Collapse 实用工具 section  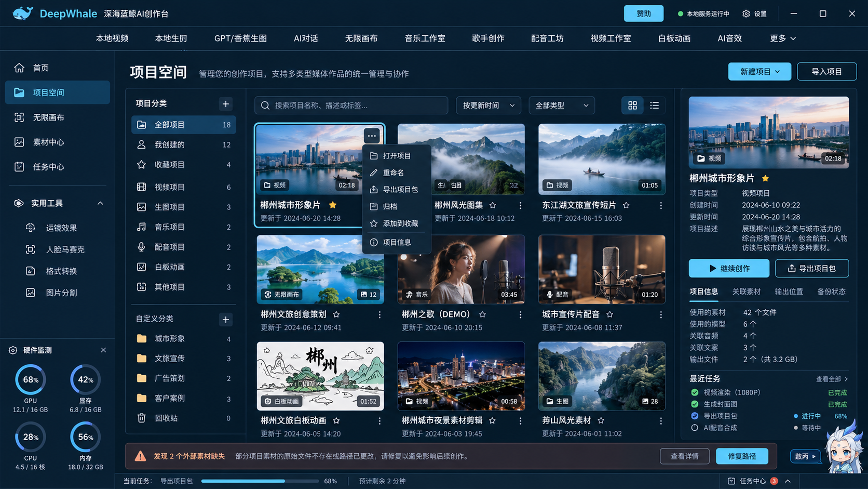click(x=100, y=203)
